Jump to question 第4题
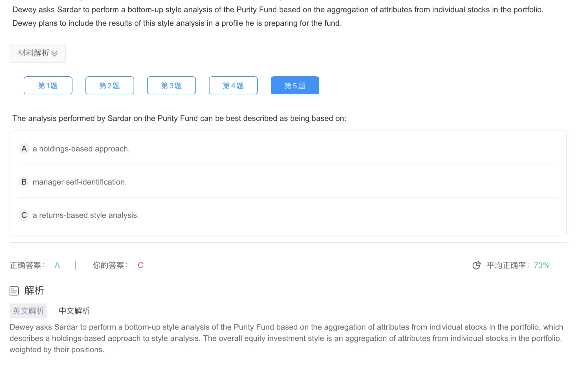The height and width of the screenshot is (367, 588). pyautogui.click(x=233, y=85)
